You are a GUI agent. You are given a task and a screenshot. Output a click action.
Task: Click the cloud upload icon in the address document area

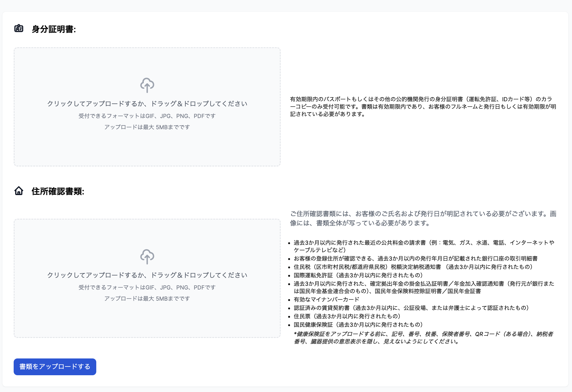147,257
